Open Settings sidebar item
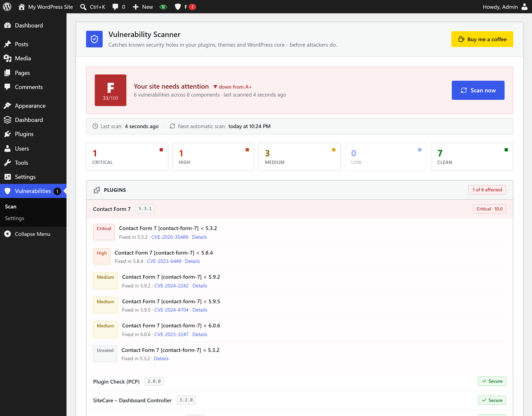 pos(33,177)
